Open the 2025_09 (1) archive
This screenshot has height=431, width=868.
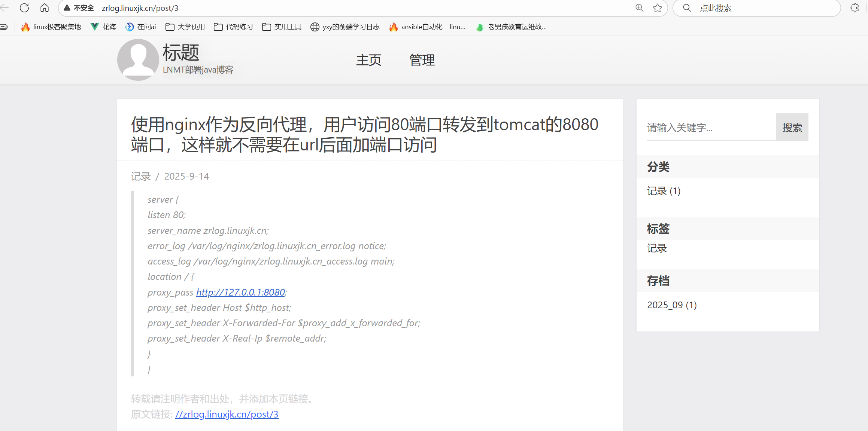(x=672, y=305)
